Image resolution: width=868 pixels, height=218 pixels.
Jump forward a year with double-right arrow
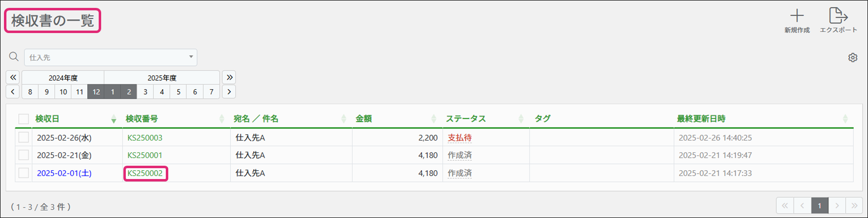pos(228,77)
